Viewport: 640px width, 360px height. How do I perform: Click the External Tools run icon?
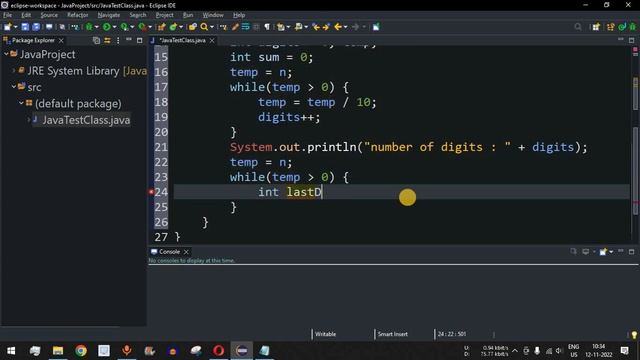(142, 27)
